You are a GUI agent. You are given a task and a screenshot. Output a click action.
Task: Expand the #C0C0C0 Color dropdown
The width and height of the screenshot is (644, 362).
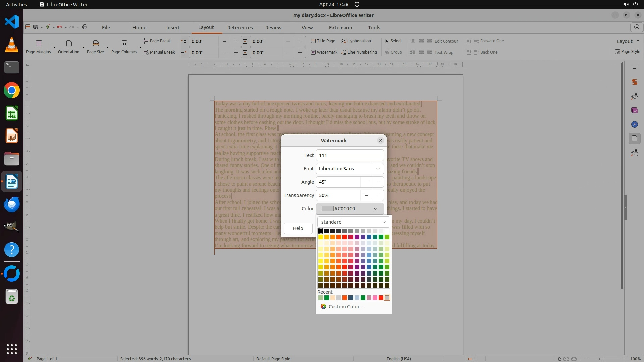click(375, 209)
